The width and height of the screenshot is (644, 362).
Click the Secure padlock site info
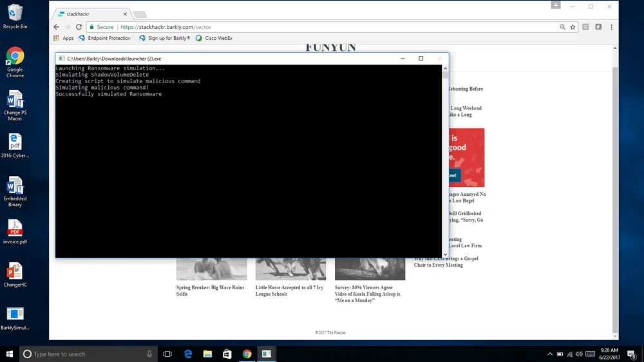(102, 27)
